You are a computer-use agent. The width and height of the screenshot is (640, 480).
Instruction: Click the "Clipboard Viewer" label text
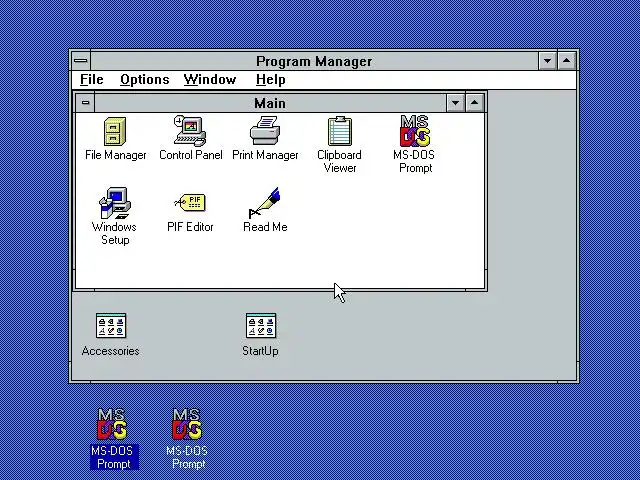pyautogui.click(x=340, y=161)
